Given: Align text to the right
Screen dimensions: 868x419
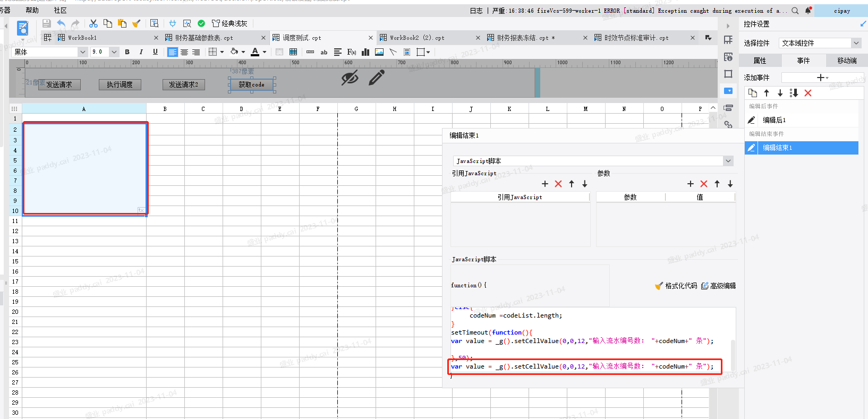Looking at the screenshot, I should click(196, 52).
